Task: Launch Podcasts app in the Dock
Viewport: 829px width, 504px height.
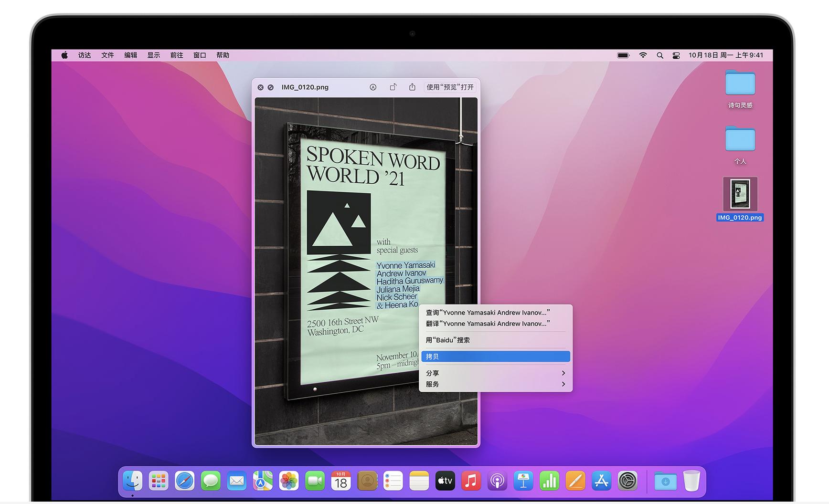Action: pos(497,481)
